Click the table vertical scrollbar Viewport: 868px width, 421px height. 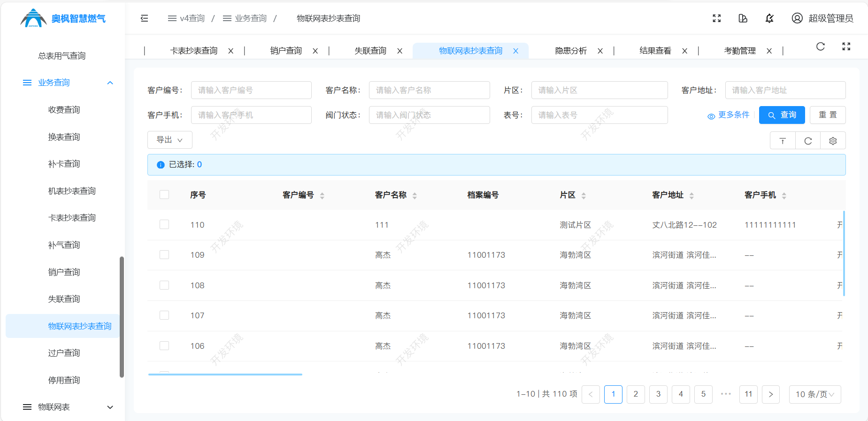[844, 253]
